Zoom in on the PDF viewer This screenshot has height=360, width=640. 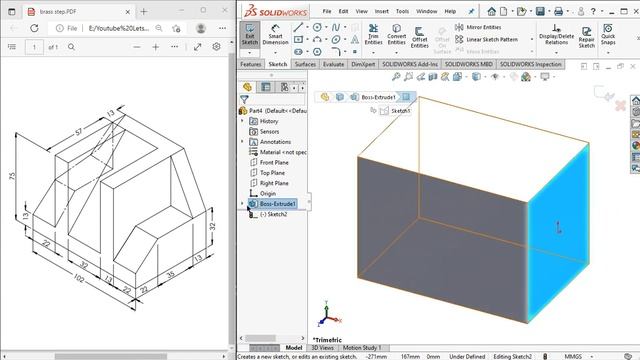click(156, 47)
